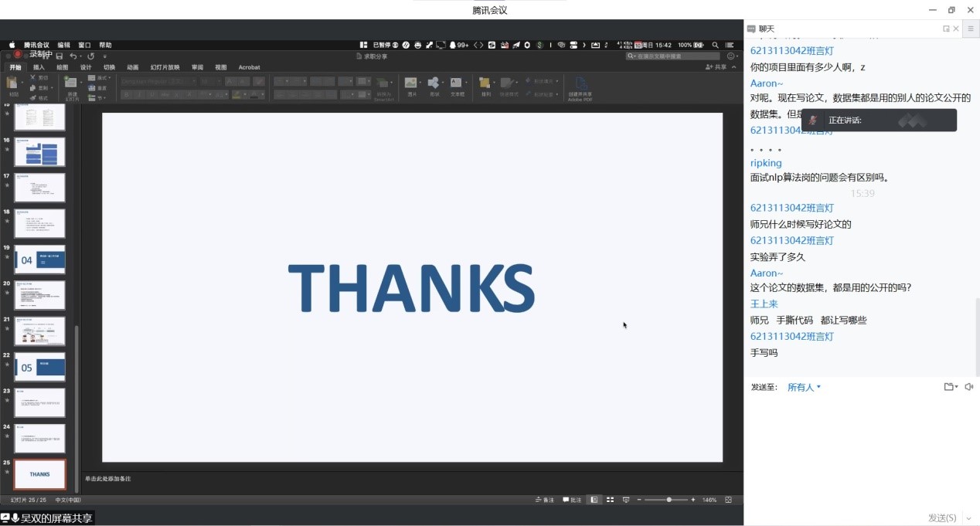Pop out the chat panel window
980x526 pixels.
[946, 29]
